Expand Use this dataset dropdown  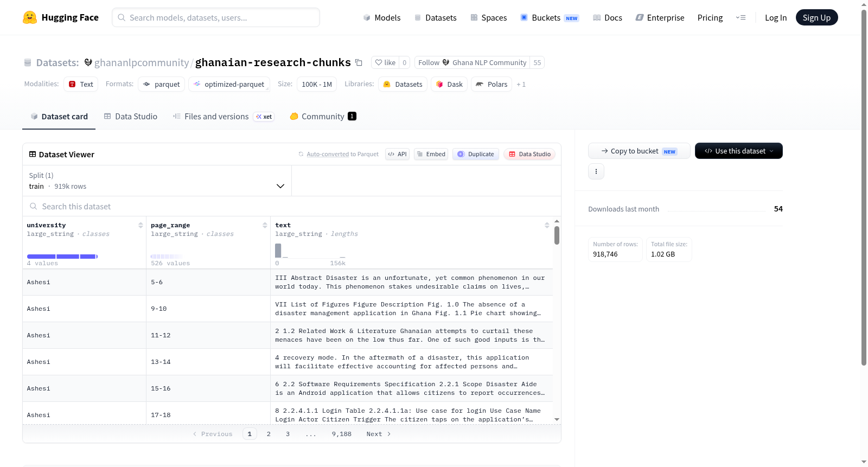point(738,151)
